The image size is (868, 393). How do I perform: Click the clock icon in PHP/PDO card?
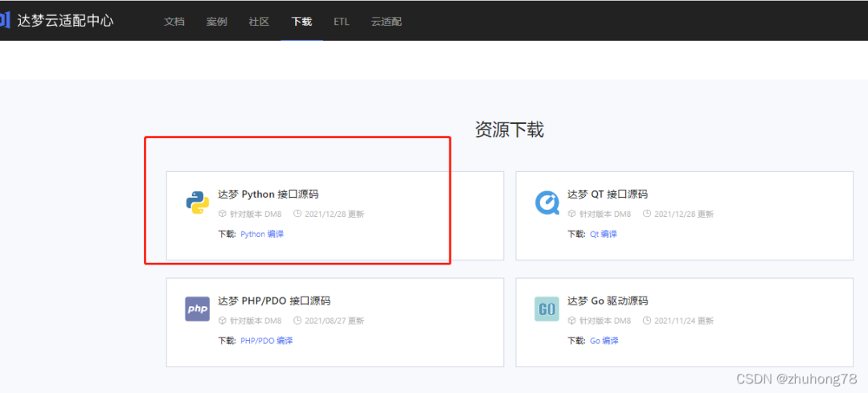pos(297,320)
